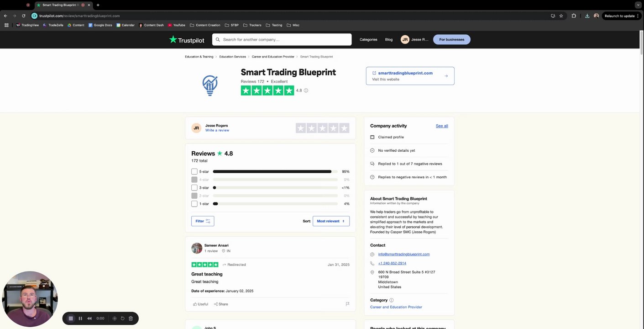Click the Category info icon
Screen dimensions: 644x329
pos(392,300)
